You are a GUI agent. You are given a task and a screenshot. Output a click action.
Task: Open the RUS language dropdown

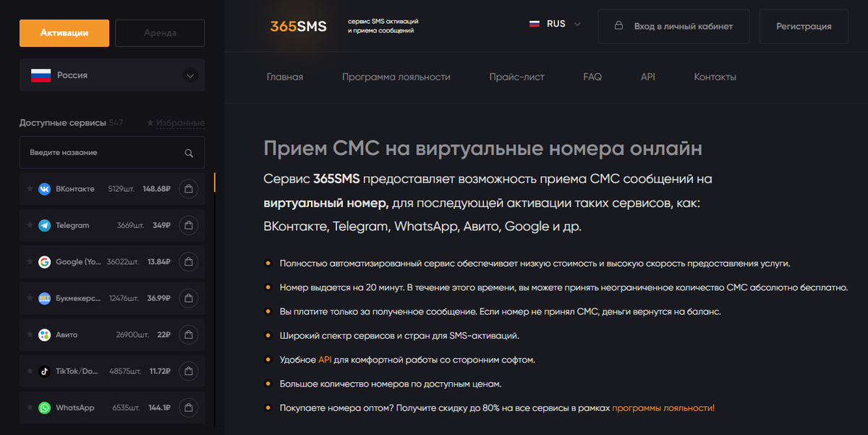click(x=556, y=24)
